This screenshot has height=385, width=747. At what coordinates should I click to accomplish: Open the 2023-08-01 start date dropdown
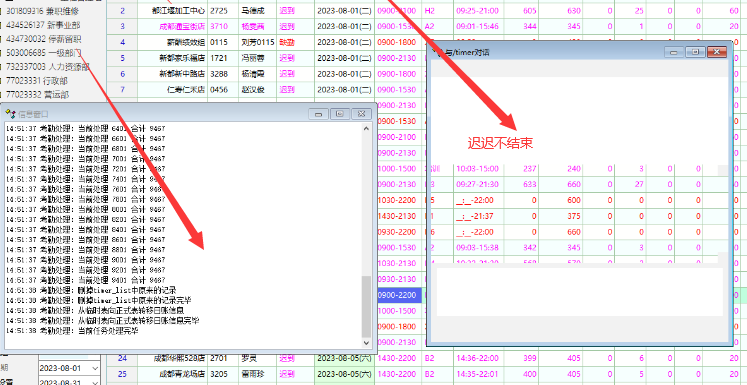point(94,368)
